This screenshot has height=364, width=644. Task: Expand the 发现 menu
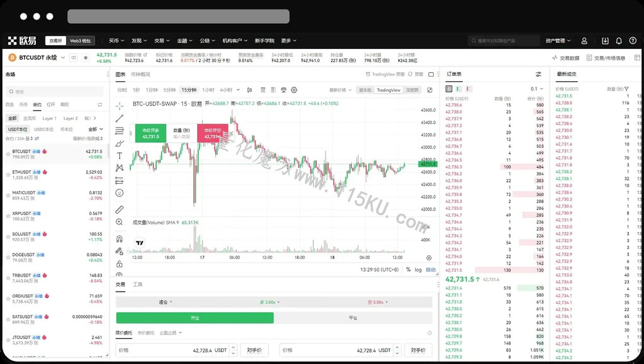pyautogui.click(x=139, y=41)
